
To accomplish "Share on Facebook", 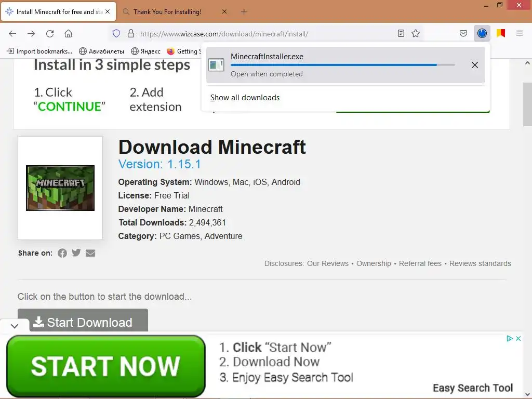I will point(62,253).
